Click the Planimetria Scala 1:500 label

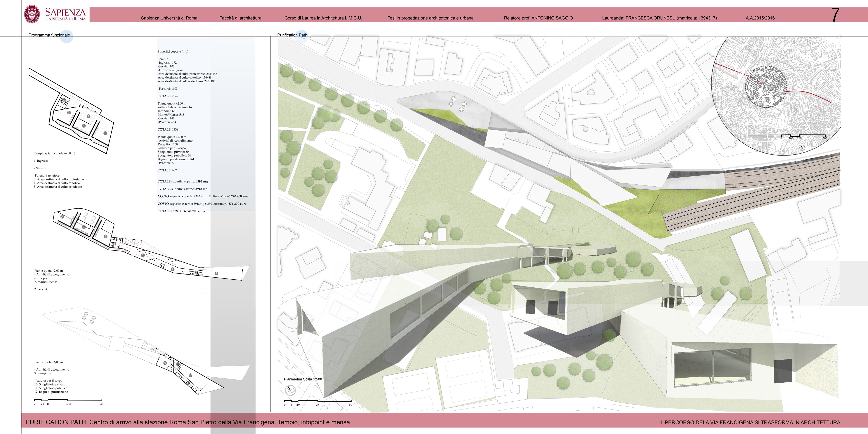(303, 379)
